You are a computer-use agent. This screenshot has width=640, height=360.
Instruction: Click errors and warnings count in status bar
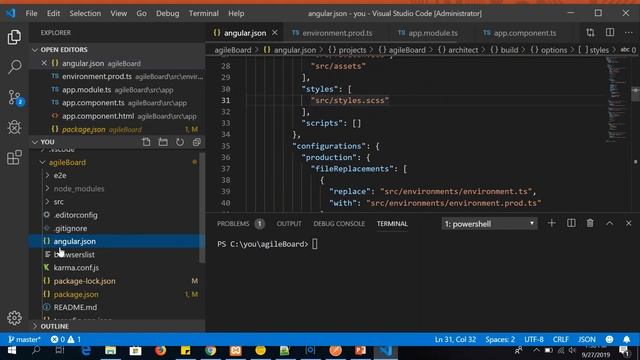coord(66,339)
